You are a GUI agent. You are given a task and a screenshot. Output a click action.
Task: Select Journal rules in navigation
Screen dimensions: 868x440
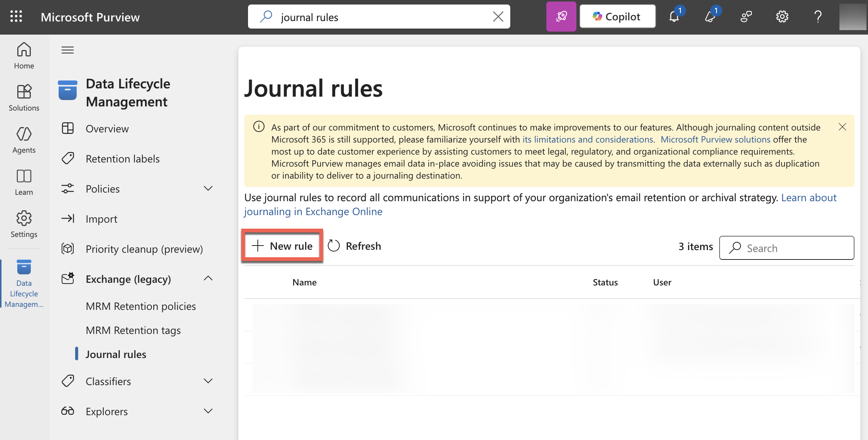(116, 354)
